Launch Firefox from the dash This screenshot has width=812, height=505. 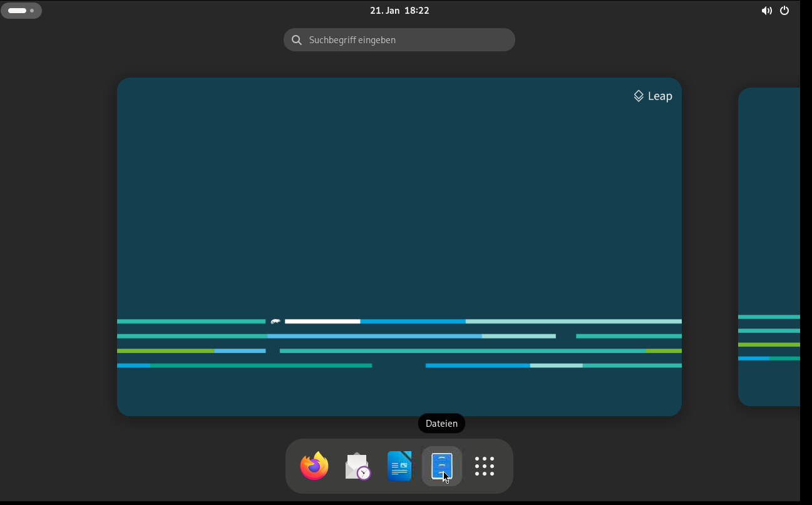[314, 466]
